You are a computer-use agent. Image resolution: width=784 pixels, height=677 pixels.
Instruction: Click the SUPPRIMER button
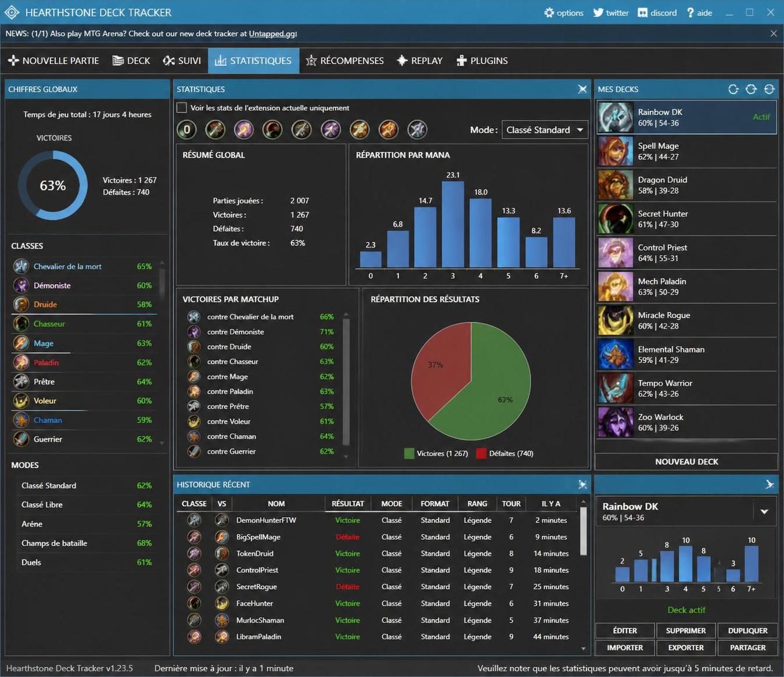686,631
